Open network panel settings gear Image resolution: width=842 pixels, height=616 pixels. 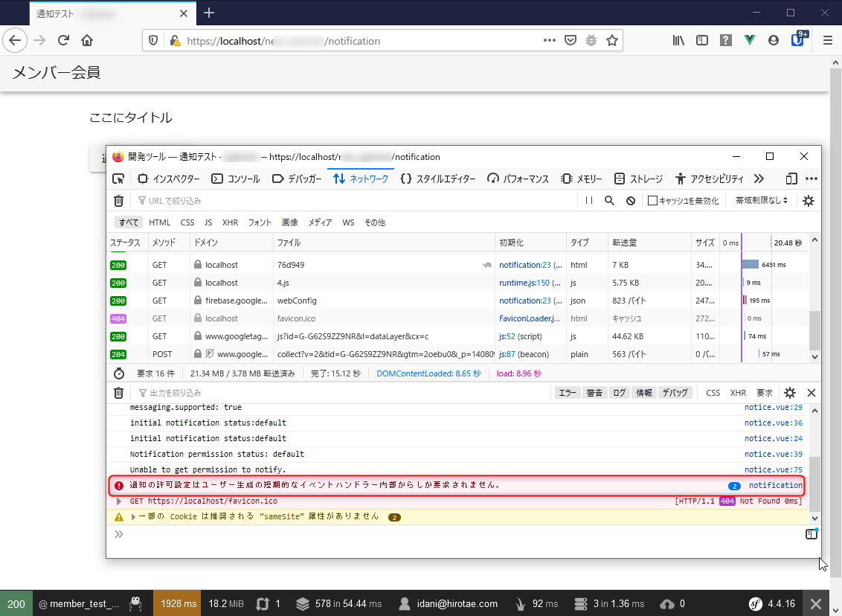pos(809,201)
